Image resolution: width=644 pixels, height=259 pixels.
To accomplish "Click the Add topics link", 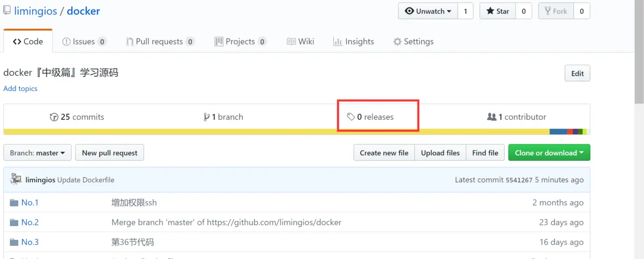I will (20, 88).
